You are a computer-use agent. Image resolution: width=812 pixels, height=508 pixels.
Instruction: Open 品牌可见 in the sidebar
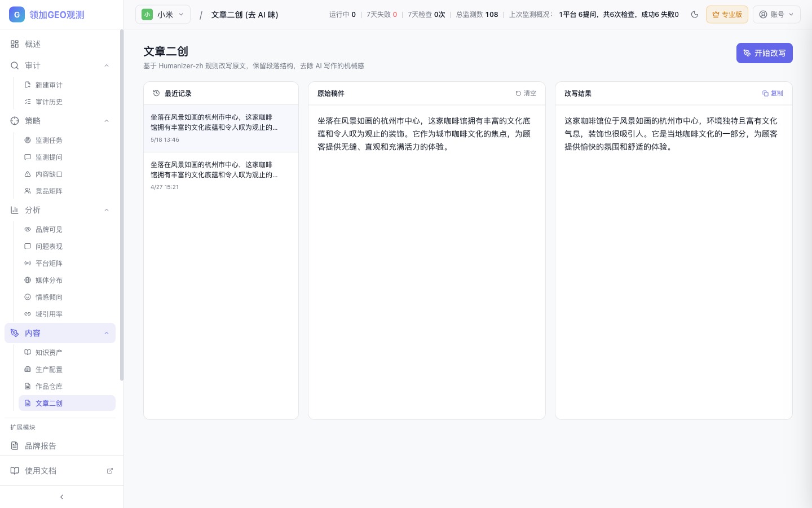pos(67,229)
